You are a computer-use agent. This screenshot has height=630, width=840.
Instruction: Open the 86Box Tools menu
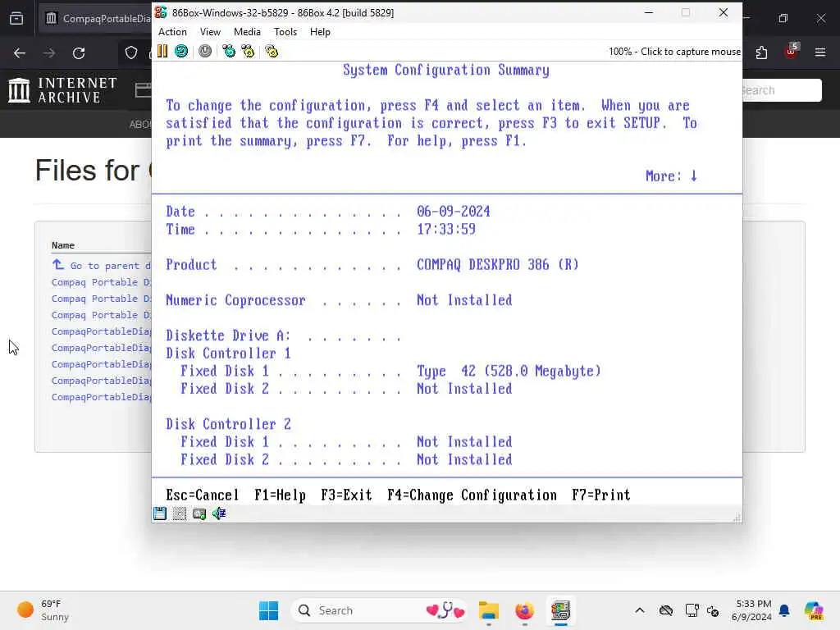(285, 32)
